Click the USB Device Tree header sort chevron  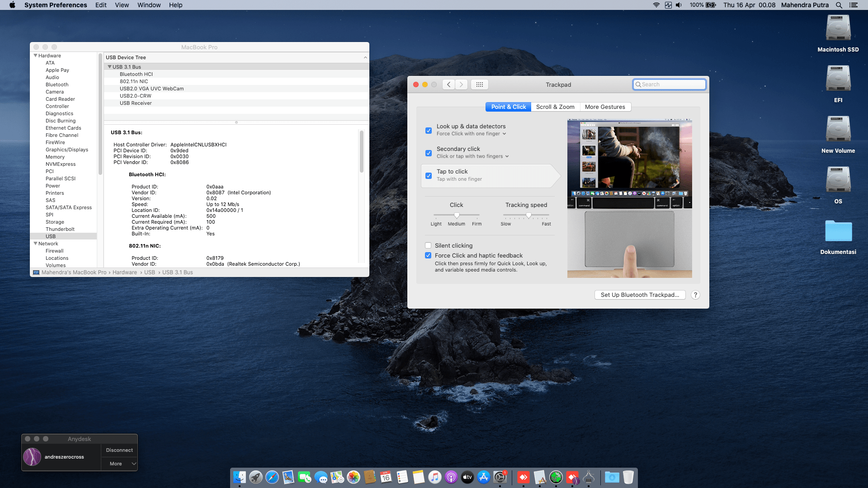pyautogui.click(x=365, y=57)
